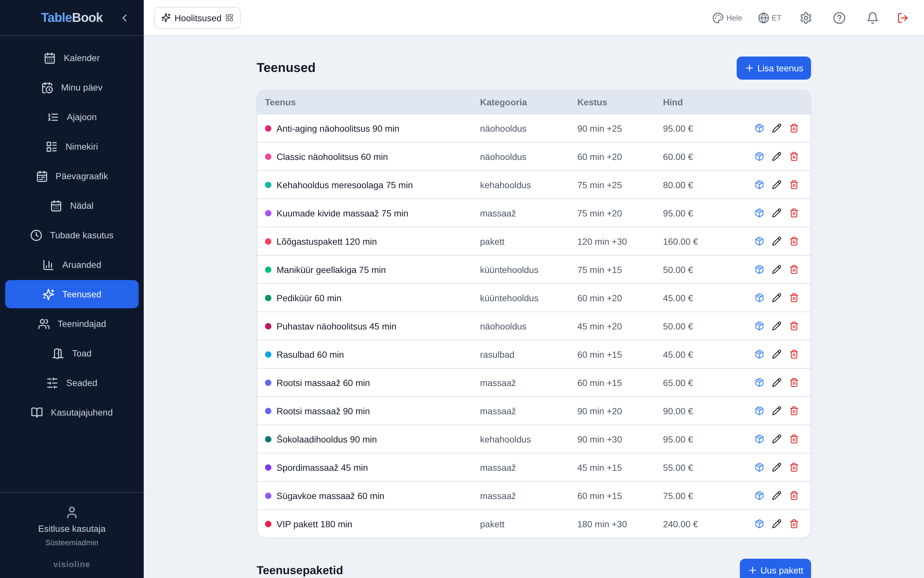
Task: Click the 240.00 € price cell
Action: (x=680, y=524)
